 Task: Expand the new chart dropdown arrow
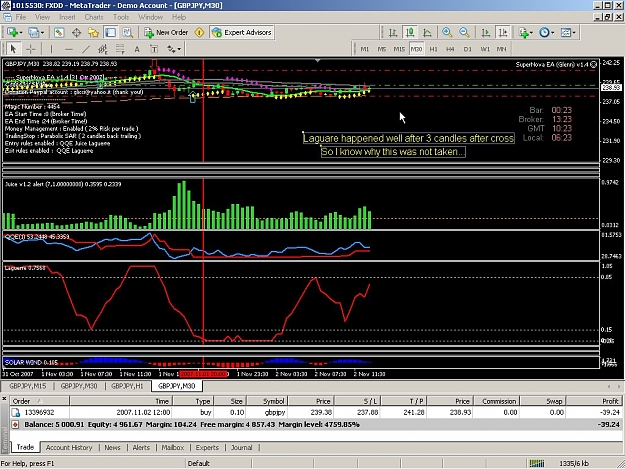tap(21, 33)
